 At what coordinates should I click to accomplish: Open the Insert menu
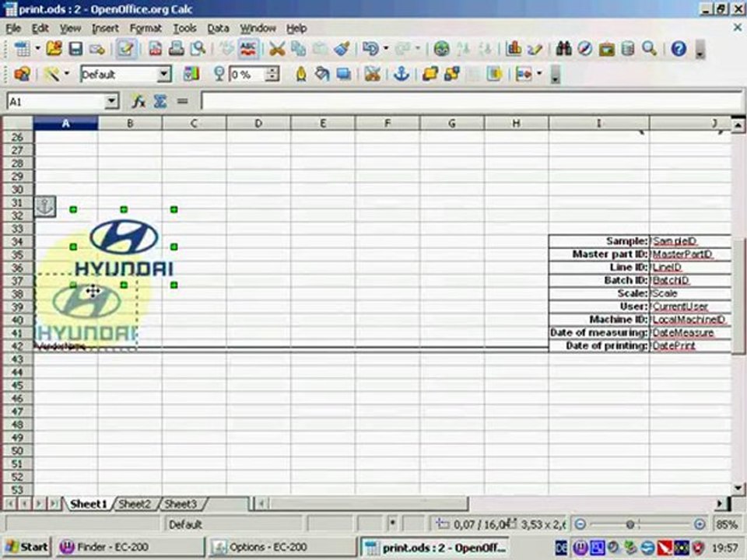pos(105,29)
